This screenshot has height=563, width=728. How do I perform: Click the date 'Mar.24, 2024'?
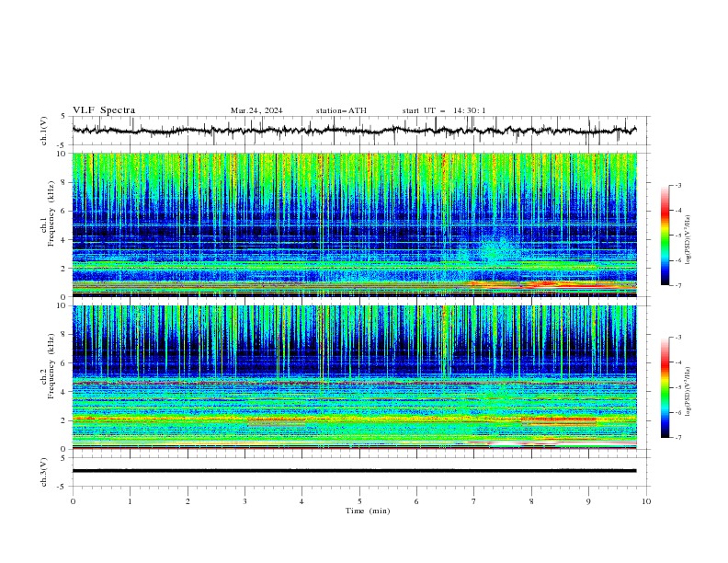click(x=256, y=110)
